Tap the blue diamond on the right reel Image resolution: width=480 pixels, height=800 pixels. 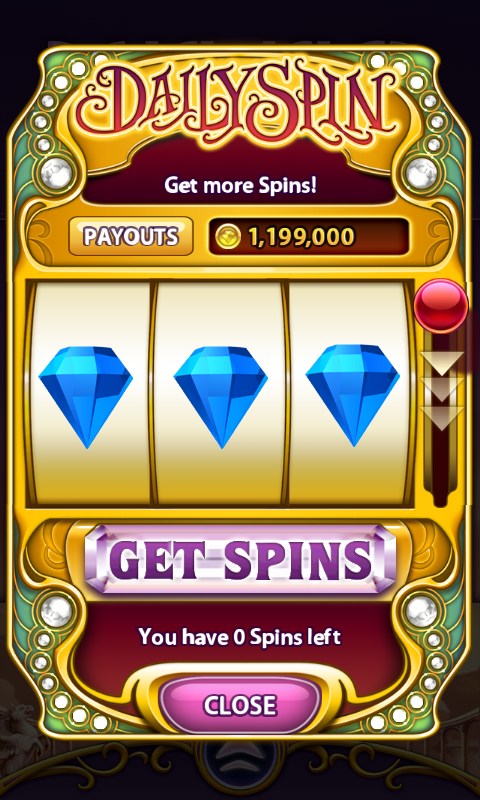352,395
